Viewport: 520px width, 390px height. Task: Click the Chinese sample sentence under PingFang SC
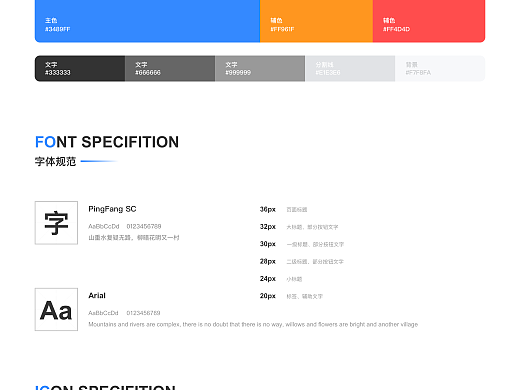coord(134,238)
